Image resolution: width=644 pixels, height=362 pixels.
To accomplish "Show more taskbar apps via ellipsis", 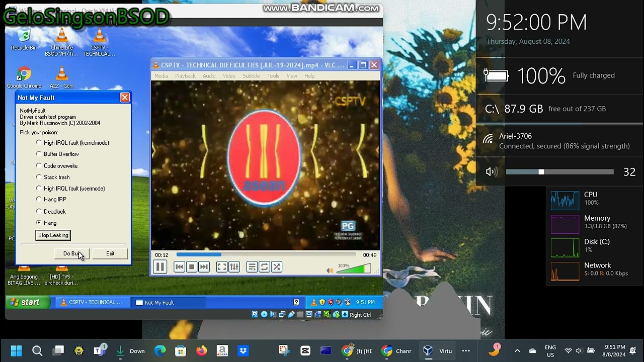I will 466,351.
